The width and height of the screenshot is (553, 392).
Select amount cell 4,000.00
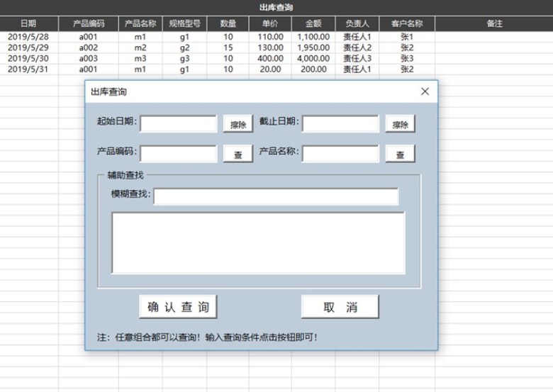(x=313, y=59)
